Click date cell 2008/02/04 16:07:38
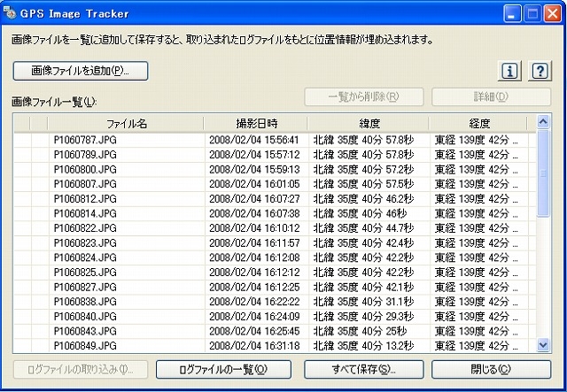 pos(254,213)
